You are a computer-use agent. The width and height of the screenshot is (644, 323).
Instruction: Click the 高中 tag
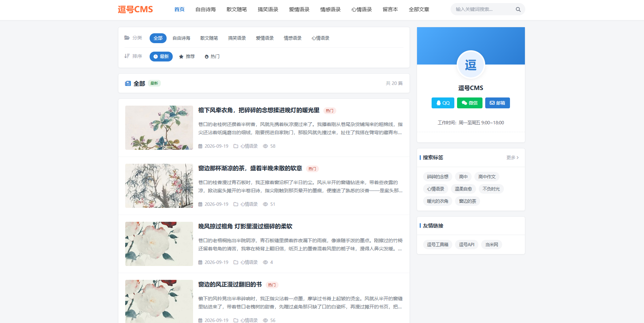click(x=463, y=177)
